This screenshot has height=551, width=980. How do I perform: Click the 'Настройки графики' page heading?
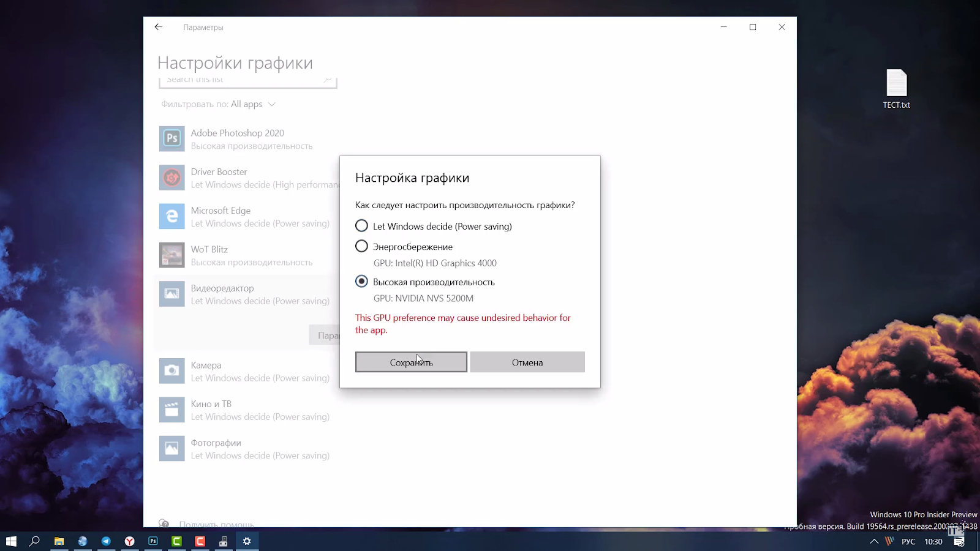(235, 63)
